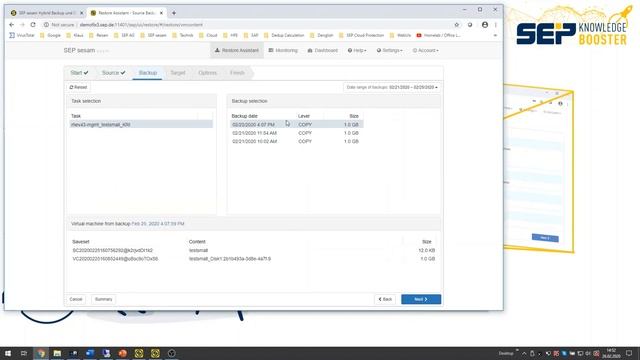Close the SEP sesam Hybrid Backup tab
The width and height of the screenshot is (640, 360).
tap(81, 13)
